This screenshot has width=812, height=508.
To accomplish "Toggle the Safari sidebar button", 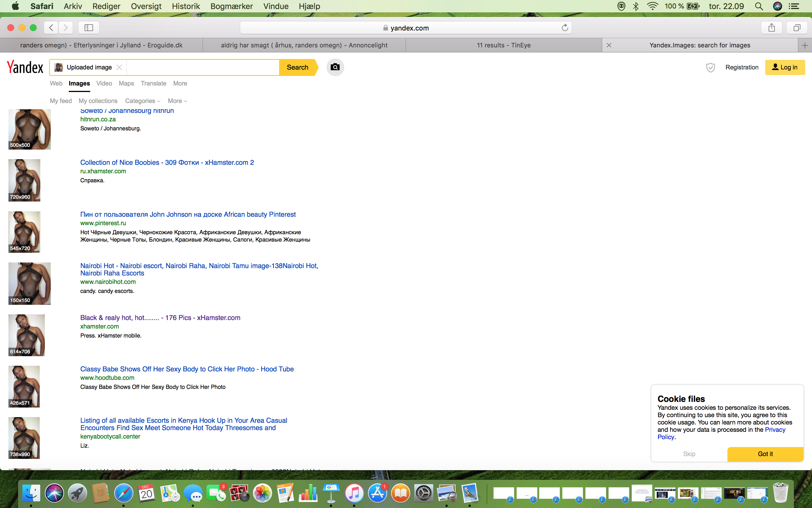I will tap(89, 28).
